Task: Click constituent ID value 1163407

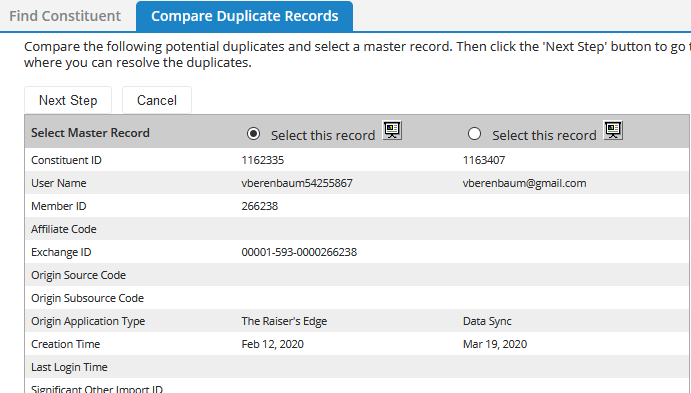Action: click(484, 160)
